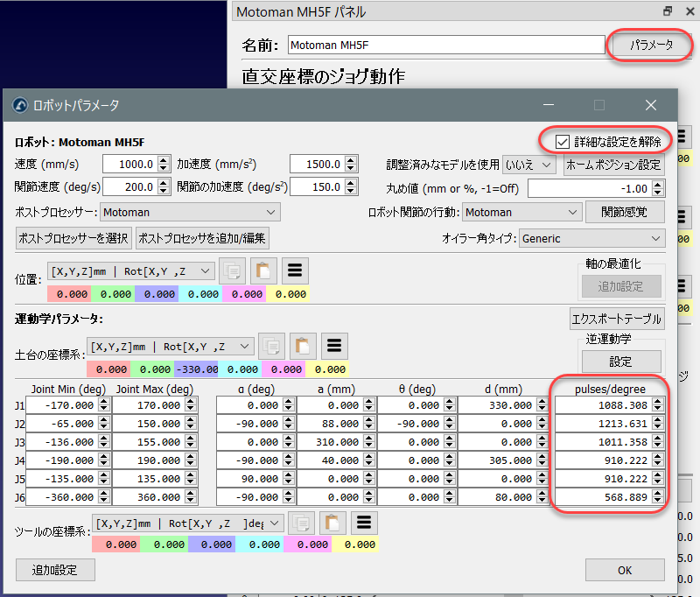Close the Motoman MH5F panel
The height and width of the screenshot is (597, 700).
(x=689, y=11)
